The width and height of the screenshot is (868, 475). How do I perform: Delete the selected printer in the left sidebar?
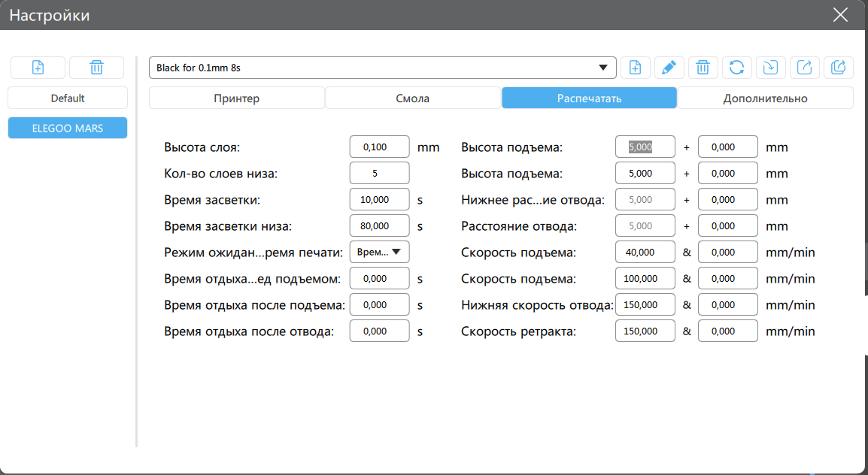pyautogui.click(x=96, y=68)
